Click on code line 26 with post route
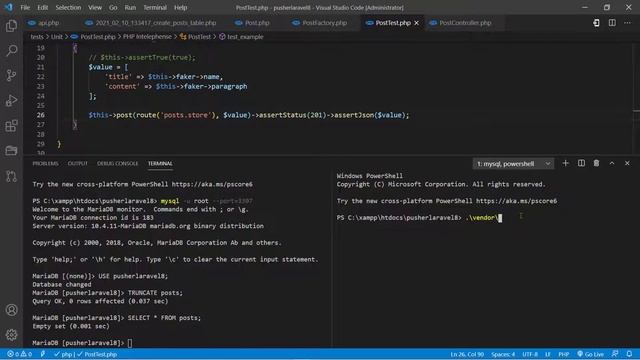The image size is (640, 360). (x=249, y=115)
